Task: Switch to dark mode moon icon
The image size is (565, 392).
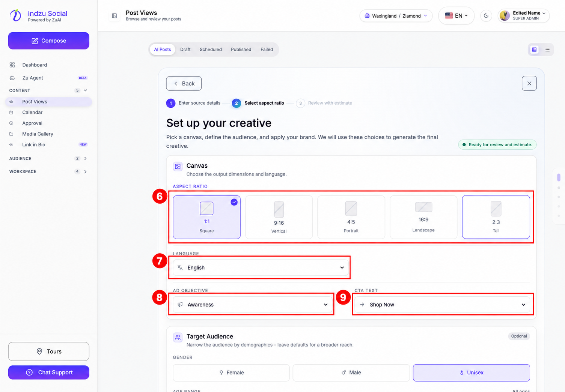Action: point(486,16)
